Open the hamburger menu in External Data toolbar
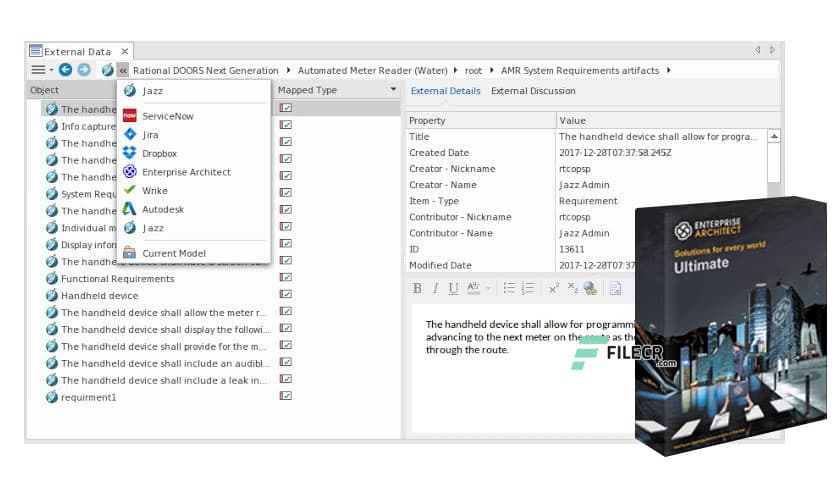 click(38, 70)
